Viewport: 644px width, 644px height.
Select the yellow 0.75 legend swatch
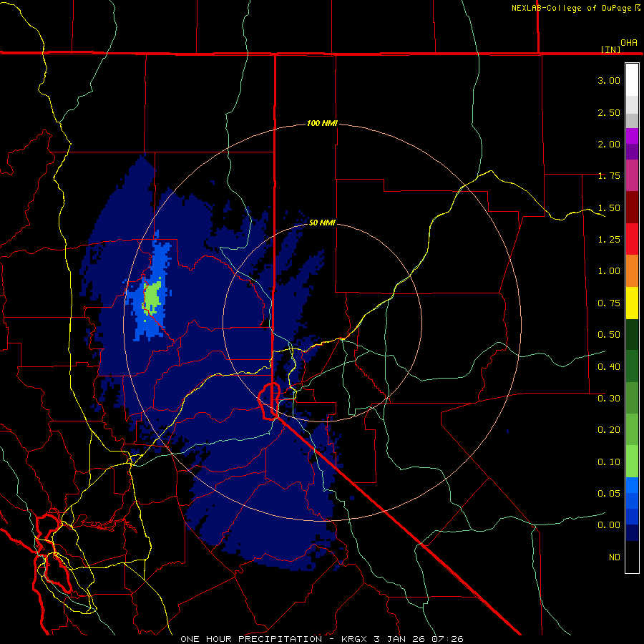coord(632,303)
